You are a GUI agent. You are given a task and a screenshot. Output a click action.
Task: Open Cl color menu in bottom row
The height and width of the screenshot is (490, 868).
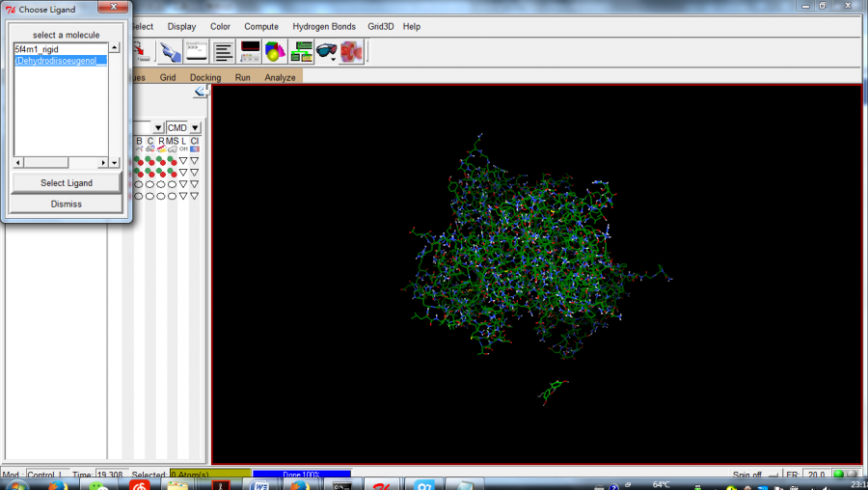click(194, 196)
